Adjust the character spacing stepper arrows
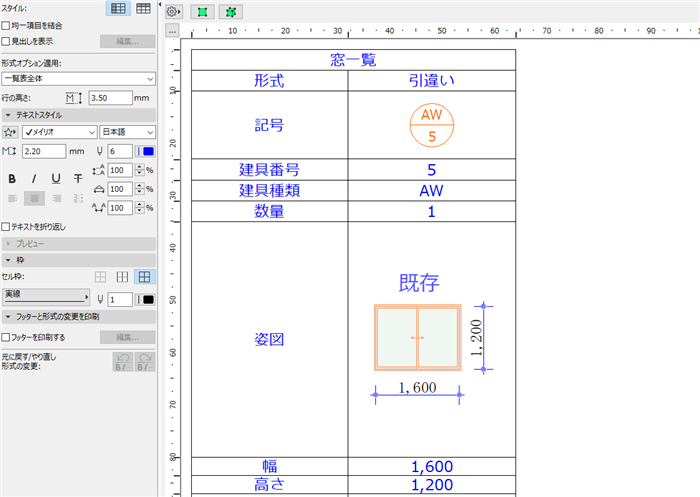This screenshot has width=700, height=497. [140, 208]
